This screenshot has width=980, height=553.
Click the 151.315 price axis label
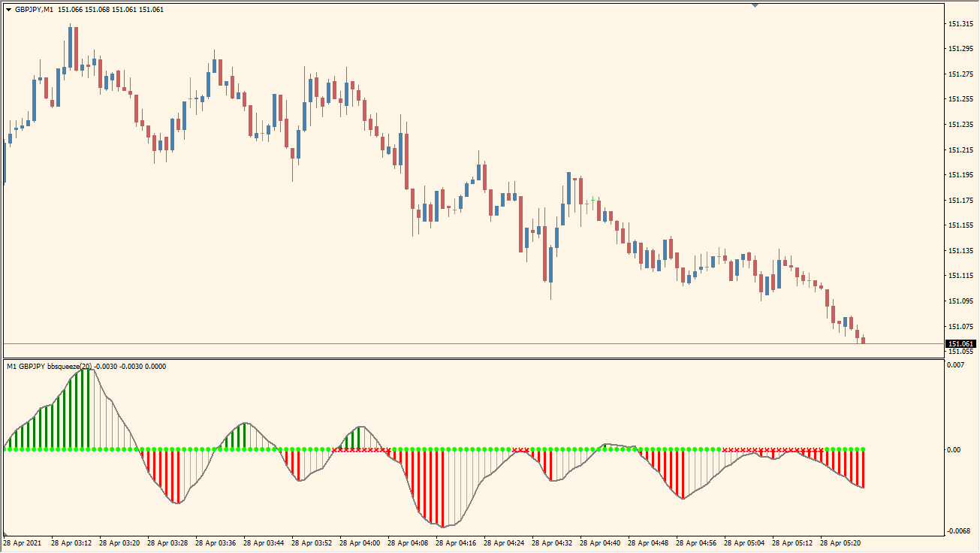960,23
